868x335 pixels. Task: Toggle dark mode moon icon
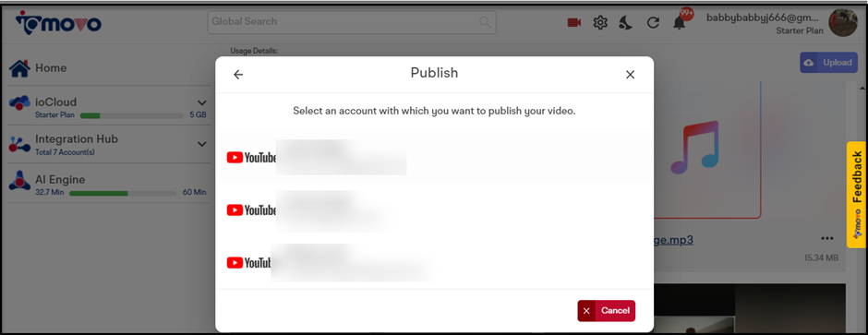coord(626,23)
